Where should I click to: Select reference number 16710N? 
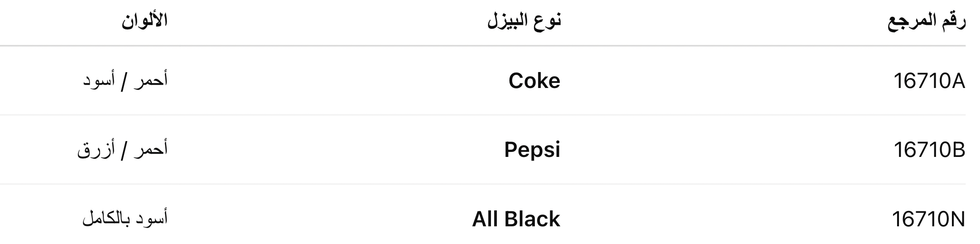[928, 220]
